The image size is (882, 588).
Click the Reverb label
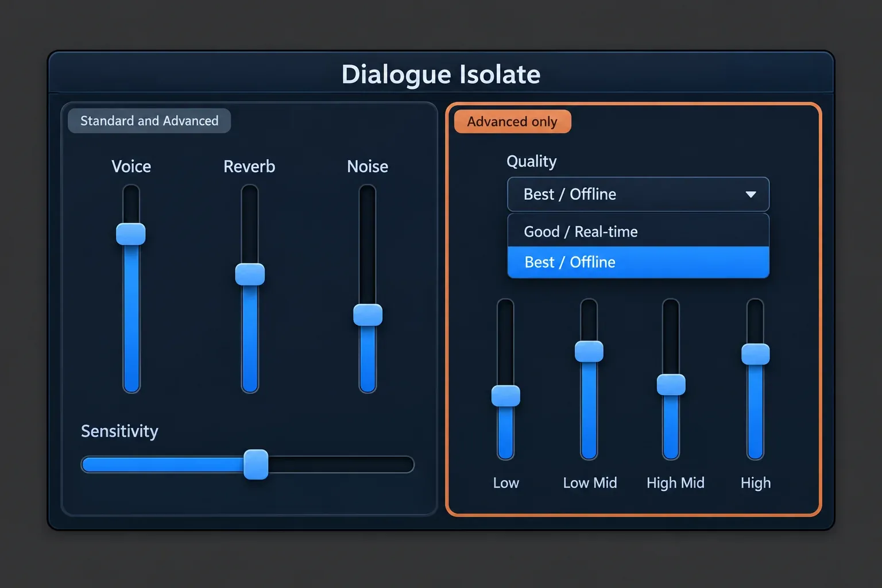tap(249, 167)
